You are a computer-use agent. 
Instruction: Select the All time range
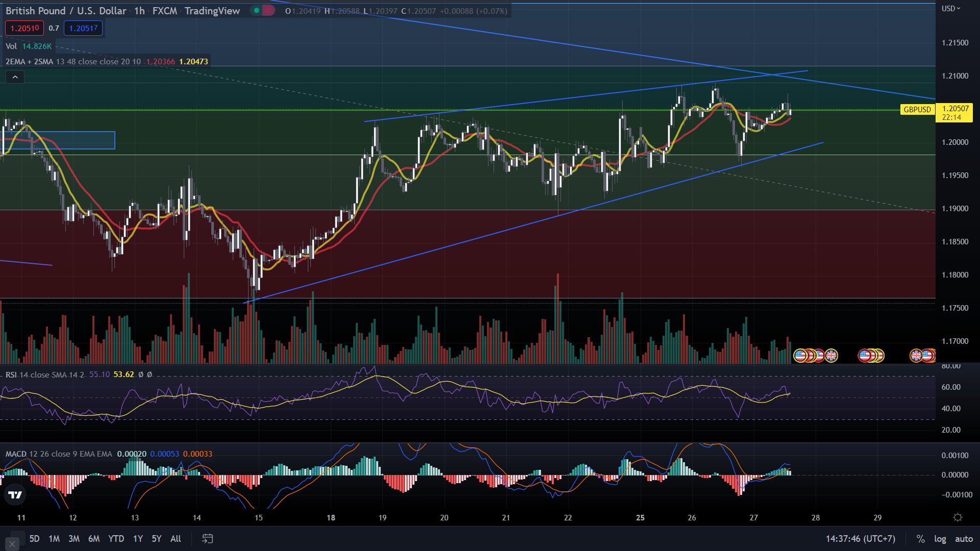pos(176,538)
